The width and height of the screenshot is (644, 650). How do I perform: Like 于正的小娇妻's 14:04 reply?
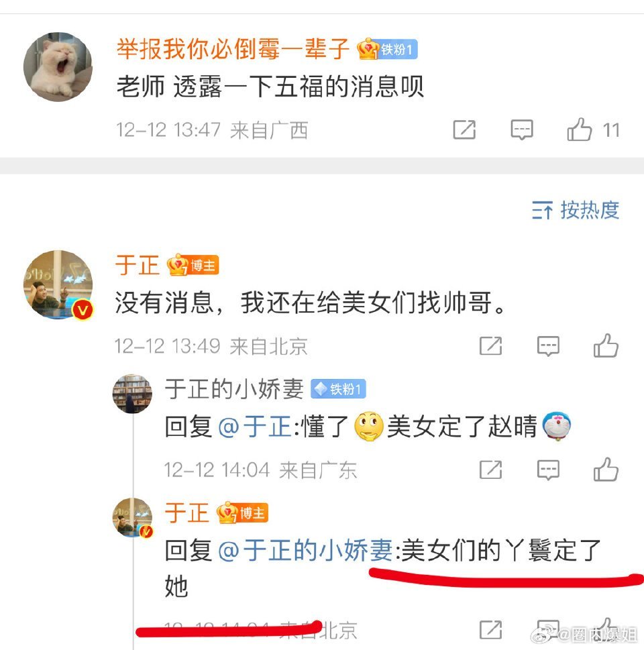coord(606,470)
